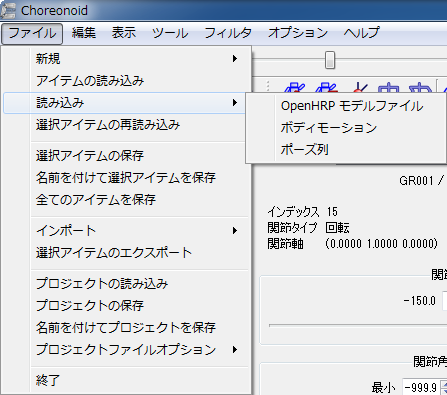Open the ヘルプ menu
This screenshot has width=447, height=395.
362,33
